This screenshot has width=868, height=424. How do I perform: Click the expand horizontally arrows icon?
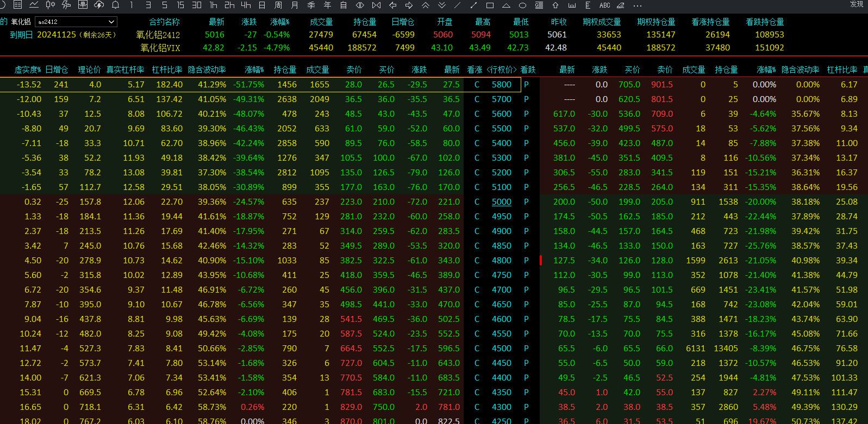tap(360, 5)
